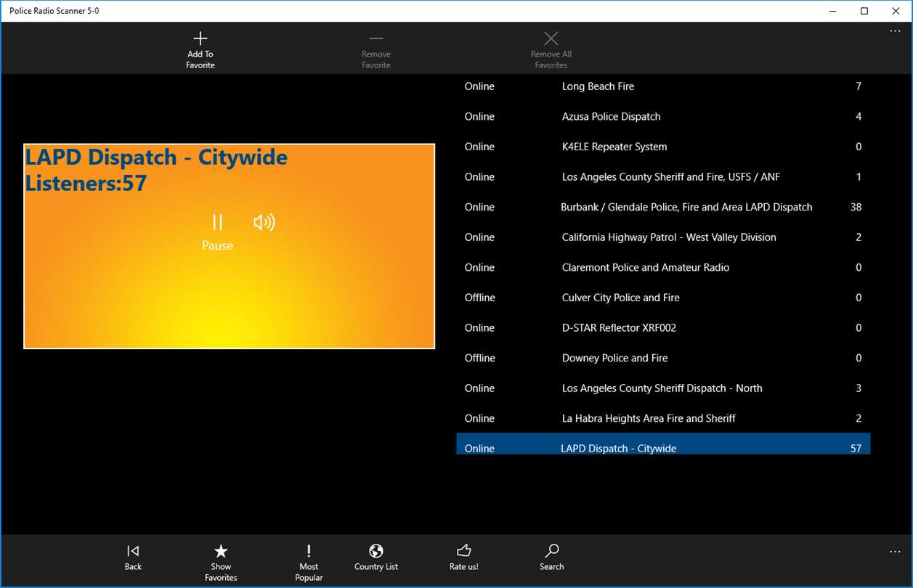The image size is (913, 588).
Task: Expand top app bar ellipsis menu
Action: (x=895, y=31)
